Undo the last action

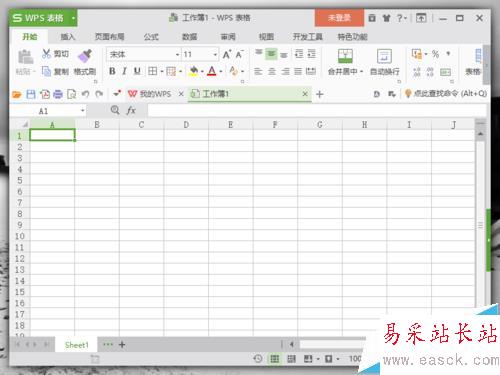coord(85,94)
